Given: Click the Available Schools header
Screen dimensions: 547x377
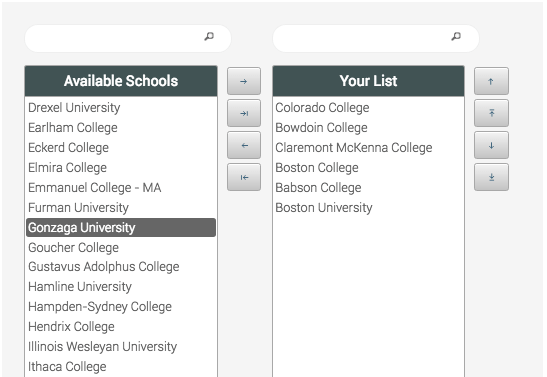Looking at the screenshot, I should coord(121,81).
